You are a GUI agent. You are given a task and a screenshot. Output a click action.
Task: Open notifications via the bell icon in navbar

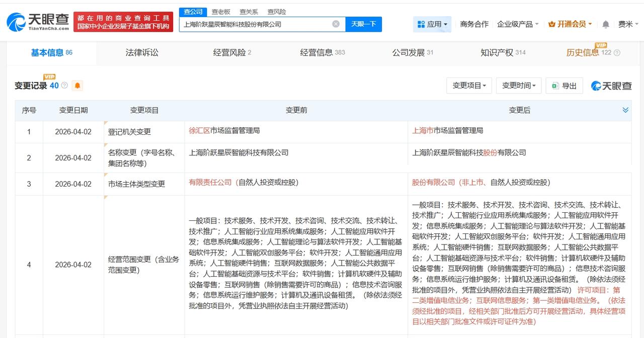605,24
